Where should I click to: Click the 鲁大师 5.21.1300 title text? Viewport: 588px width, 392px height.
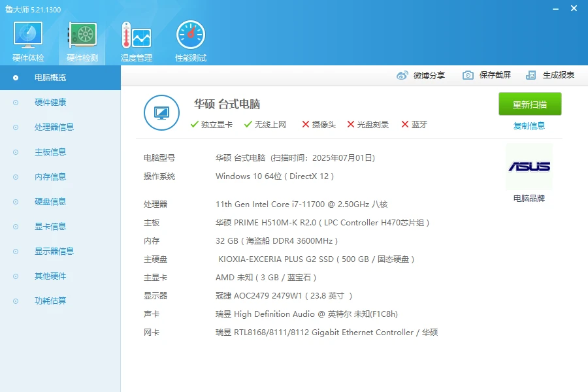[x=33, y=9]
